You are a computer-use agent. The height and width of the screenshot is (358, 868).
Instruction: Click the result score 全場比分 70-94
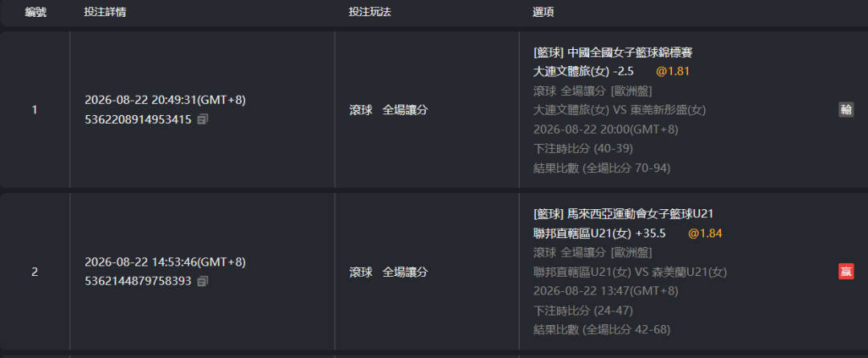pos(626,168)
